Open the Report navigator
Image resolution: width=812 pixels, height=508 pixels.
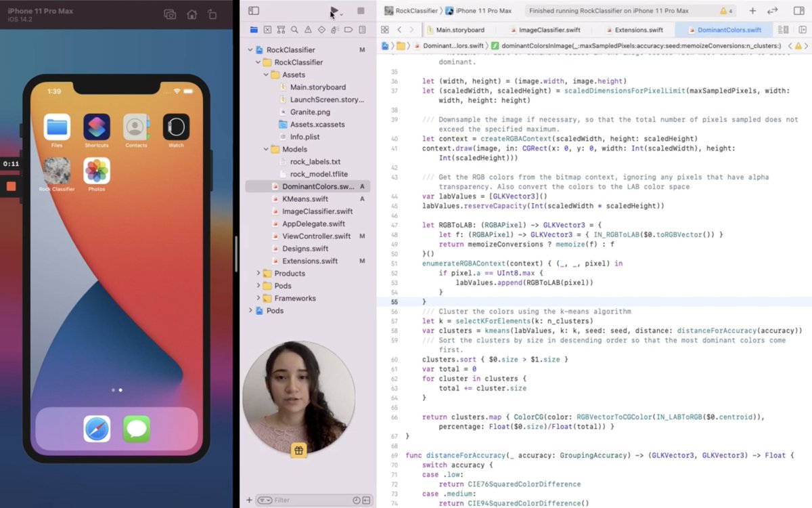point(363,30)
